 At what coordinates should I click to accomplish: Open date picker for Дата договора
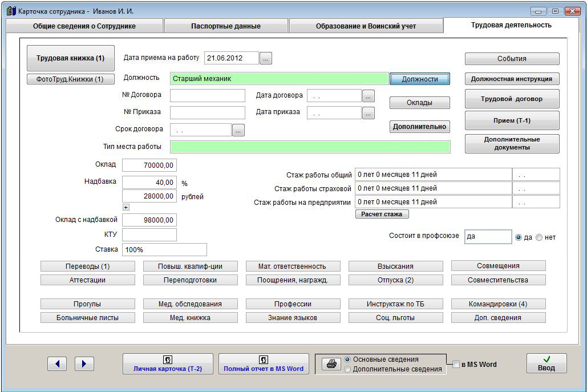[369, 96]
